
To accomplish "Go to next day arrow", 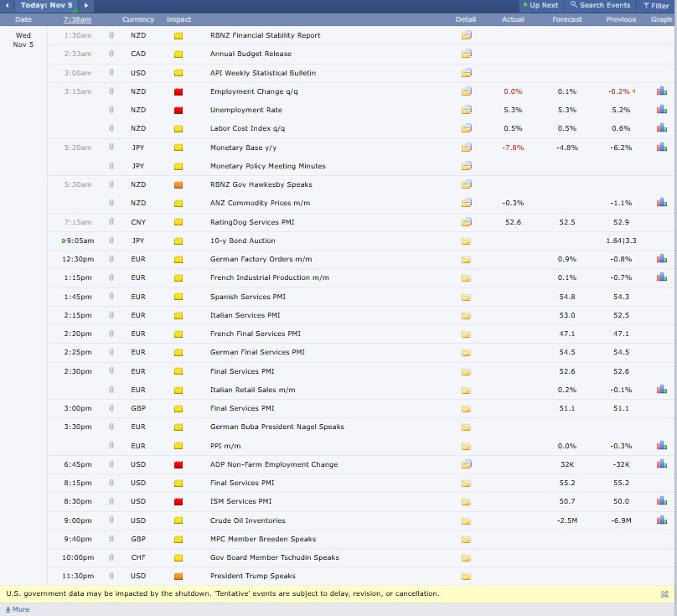I will coord(85,6).
